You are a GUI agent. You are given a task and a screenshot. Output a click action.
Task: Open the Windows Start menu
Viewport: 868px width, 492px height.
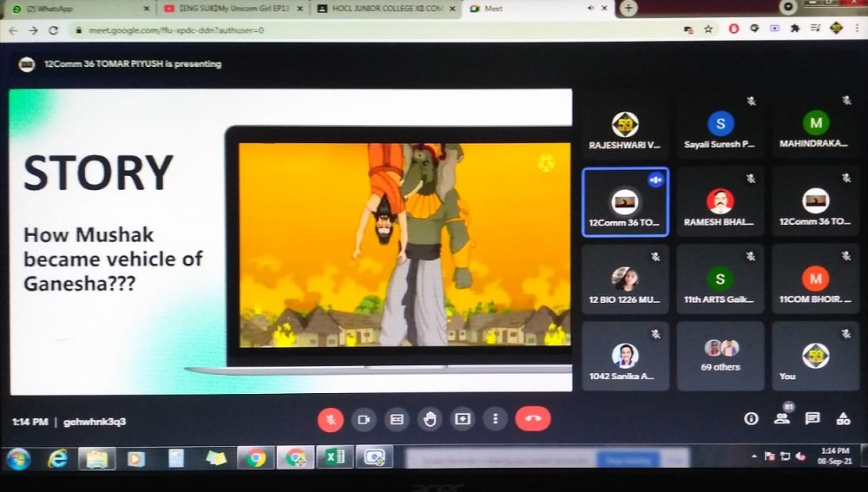[18, 458]
